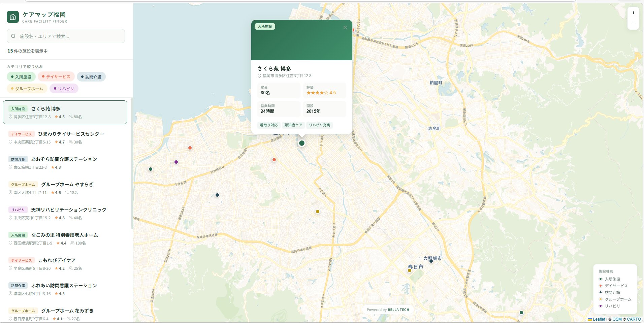Screen dimensions: 644x323
Task: Toggle the 入所施設 category filter
Action: [x=21, y=77]
